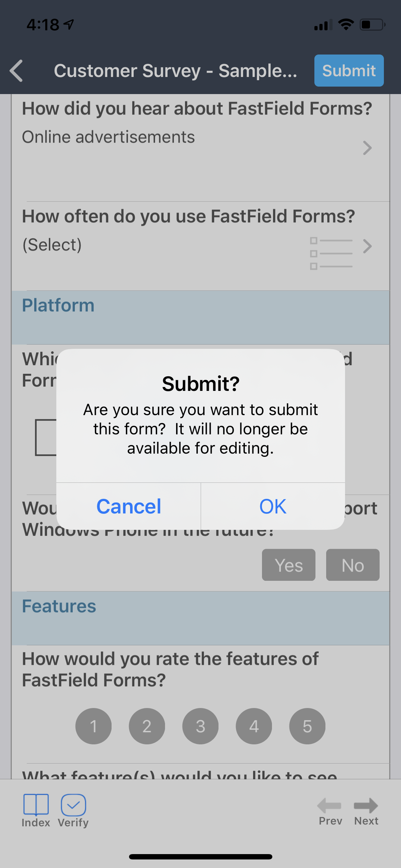
Task: Select rating 5 on the feature scale
Action: (307, 727)
